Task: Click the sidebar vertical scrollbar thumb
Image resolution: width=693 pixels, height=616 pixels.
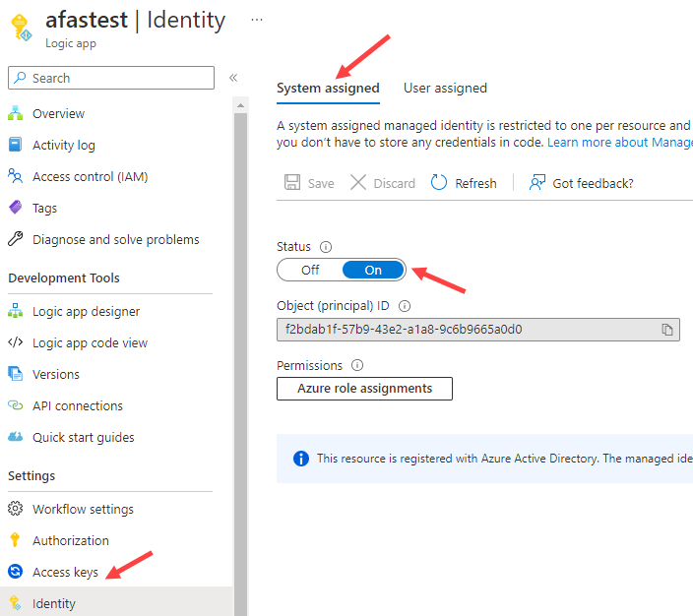Action: [x=240, y=364]
